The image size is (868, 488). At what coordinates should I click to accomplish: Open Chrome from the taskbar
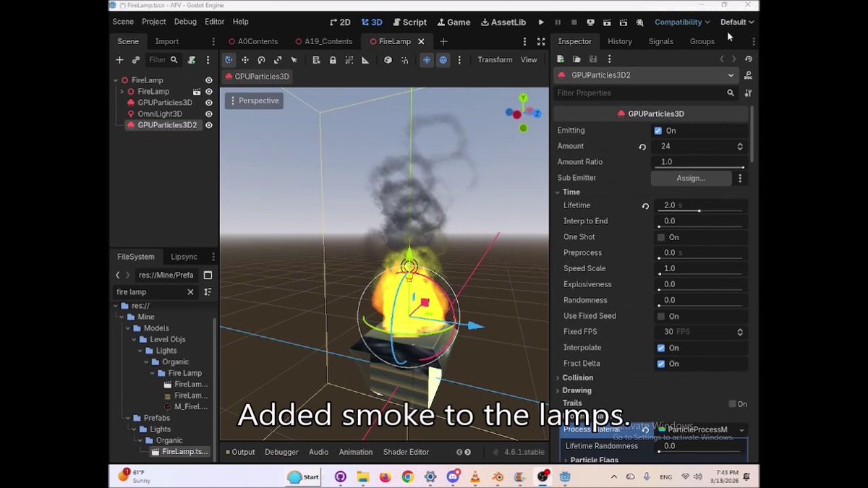tap(407, 476)
